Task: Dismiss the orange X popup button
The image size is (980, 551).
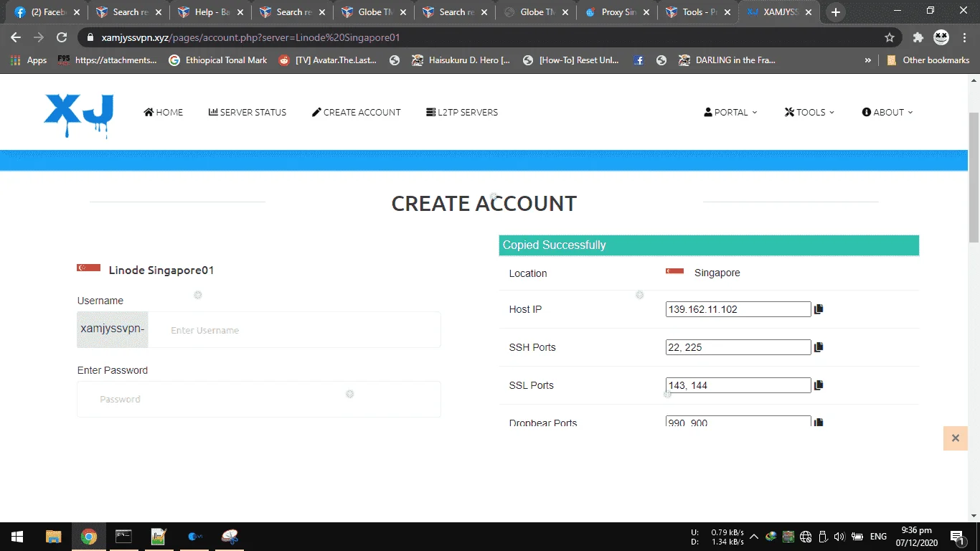Action: pos(955,438)
